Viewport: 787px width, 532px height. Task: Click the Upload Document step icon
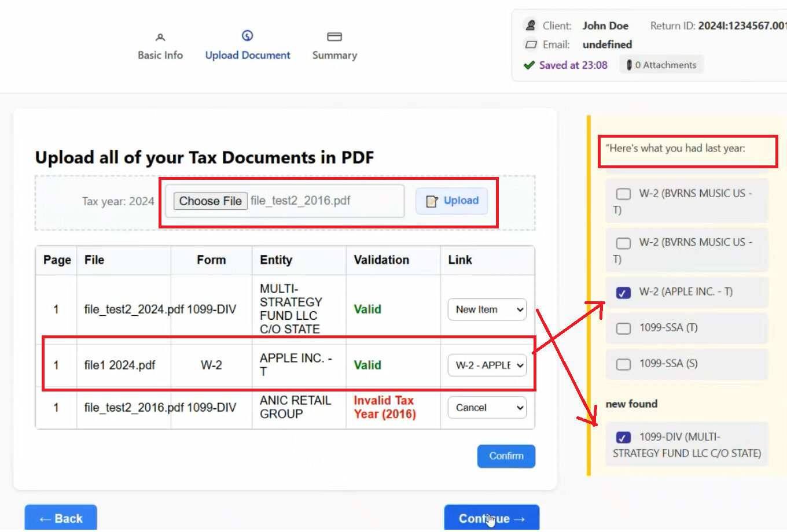pyautogui.click(x=247, y=36)
